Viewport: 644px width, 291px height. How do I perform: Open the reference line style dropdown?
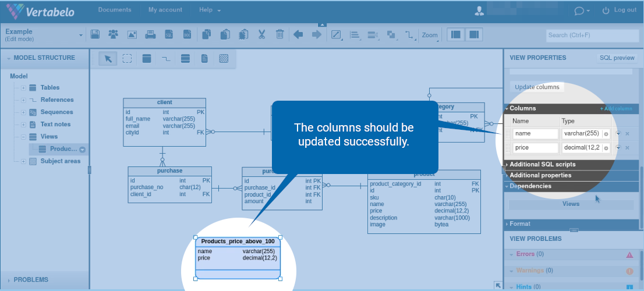pyautogui.click(x=409, y=35)
